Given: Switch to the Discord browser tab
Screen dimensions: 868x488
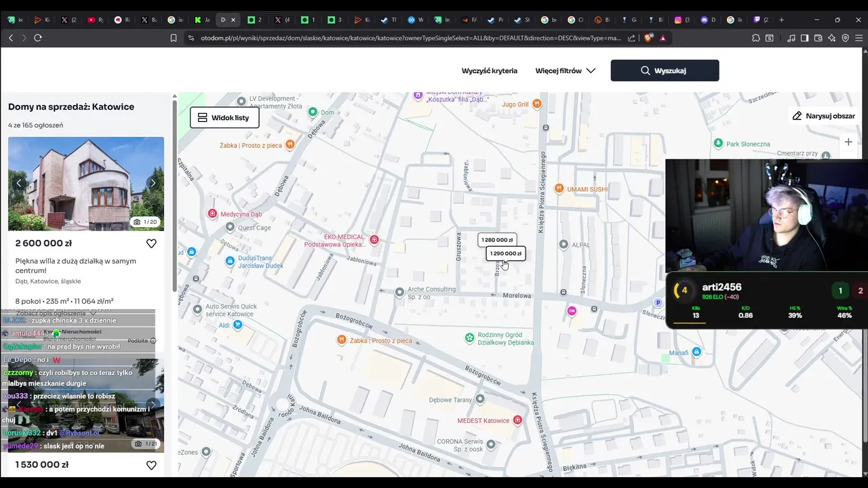Looking at the screenshot, I should pos(704,20).
